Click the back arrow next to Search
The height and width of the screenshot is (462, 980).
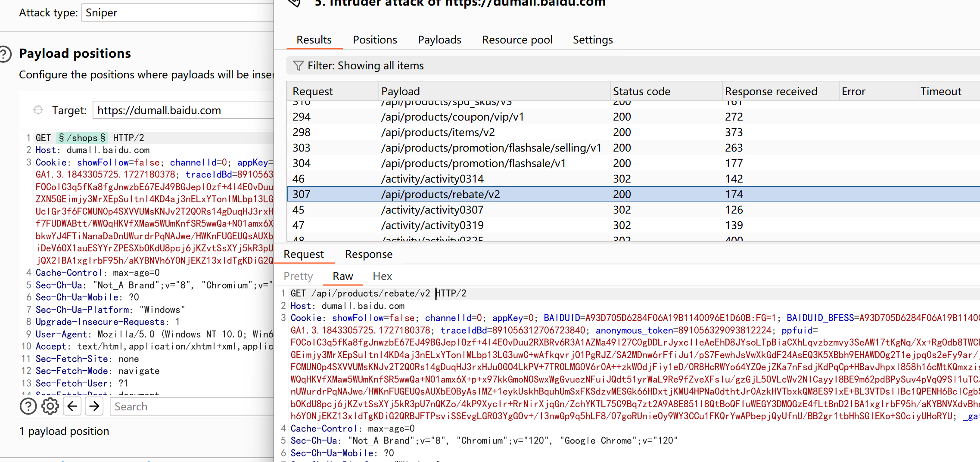click(72, 406)
